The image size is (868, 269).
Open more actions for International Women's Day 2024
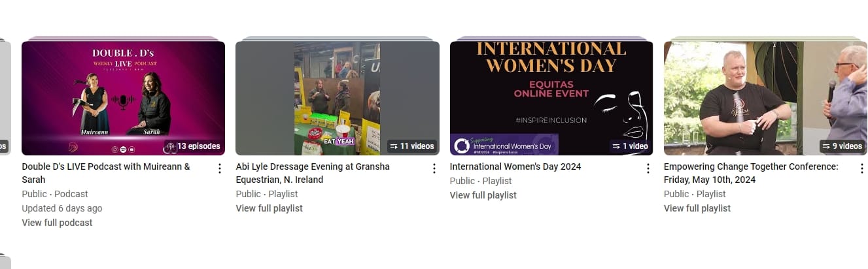tap(648, 168)
